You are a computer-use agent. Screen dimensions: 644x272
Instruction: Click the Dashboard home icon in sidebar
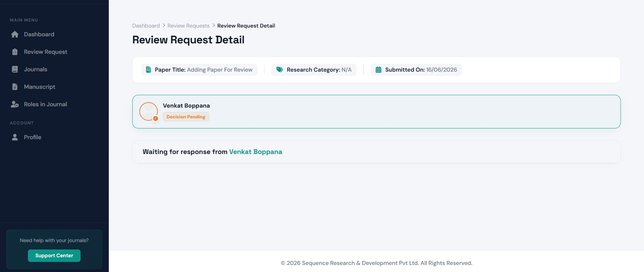[15, 34]
